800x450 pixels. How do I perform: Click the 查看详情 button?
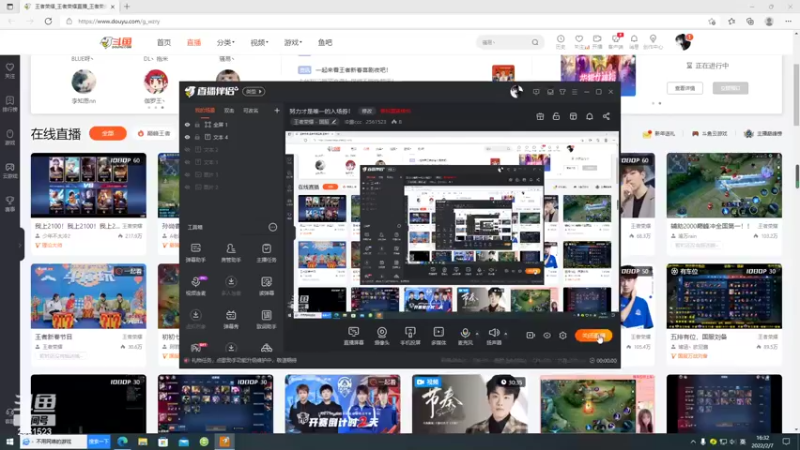685,88
